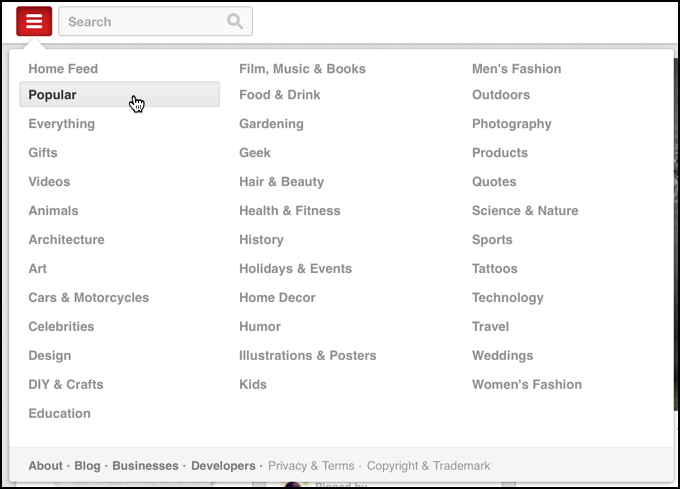The height and width of the screenshot is (489, 680).
Task: Click the red hamburger categories menu icon
Action: pyautogui.click(x=34, y=21)
